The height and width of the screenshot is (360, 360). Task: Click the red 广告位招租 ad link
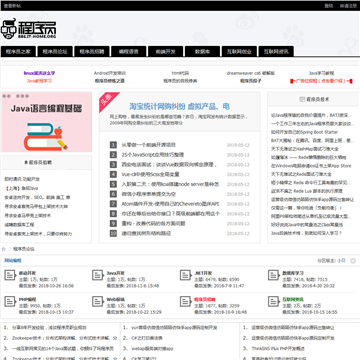click(321, 81)
